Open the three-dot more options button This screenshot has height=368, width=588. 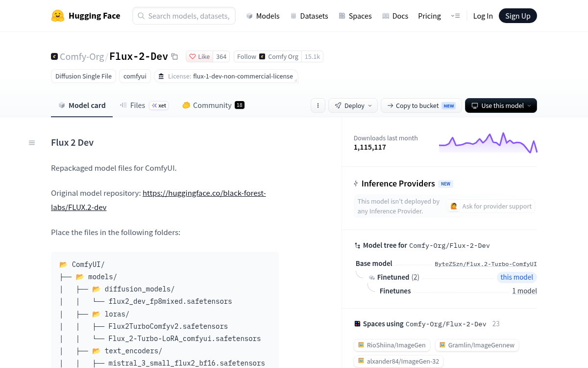[318, 105]
